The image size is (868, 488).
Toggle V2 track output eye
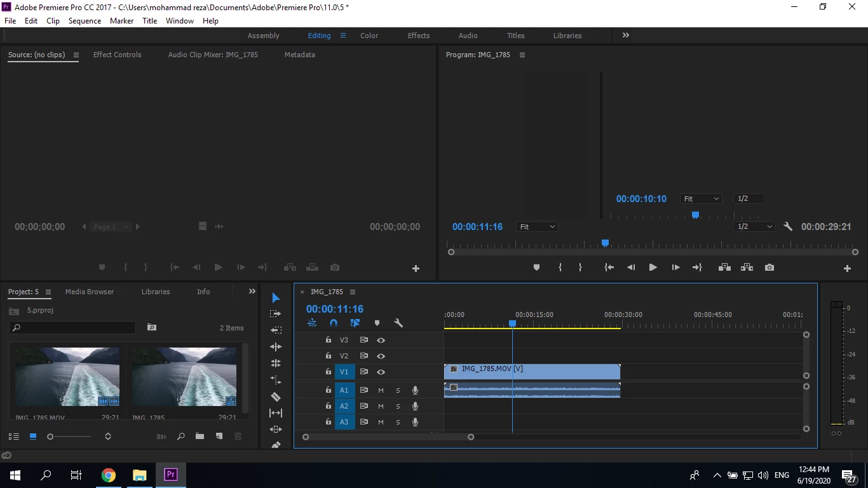pos(381,356)
